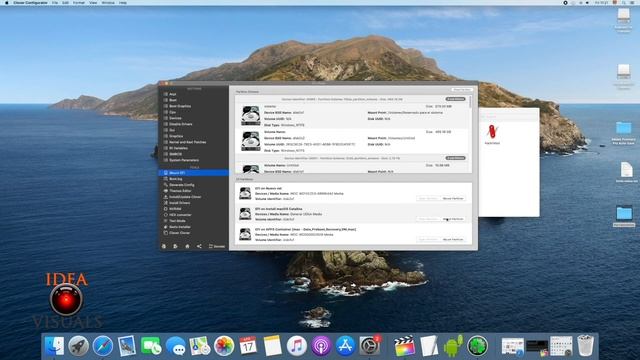The width and height of the screenshot is (640, 360).
Task: Open Kernel and Kext Patches section
Action: coord(187,142)
